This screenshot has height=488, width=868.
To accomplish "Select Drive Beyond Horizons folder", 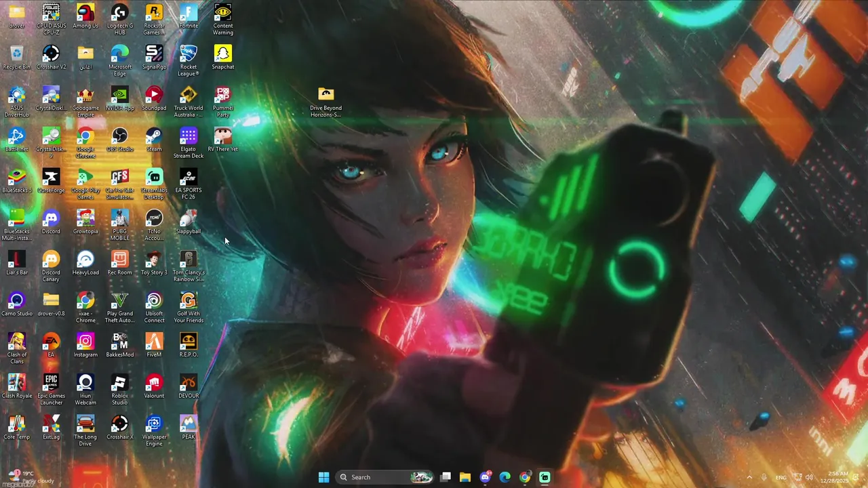I will (x=326, y=102).
